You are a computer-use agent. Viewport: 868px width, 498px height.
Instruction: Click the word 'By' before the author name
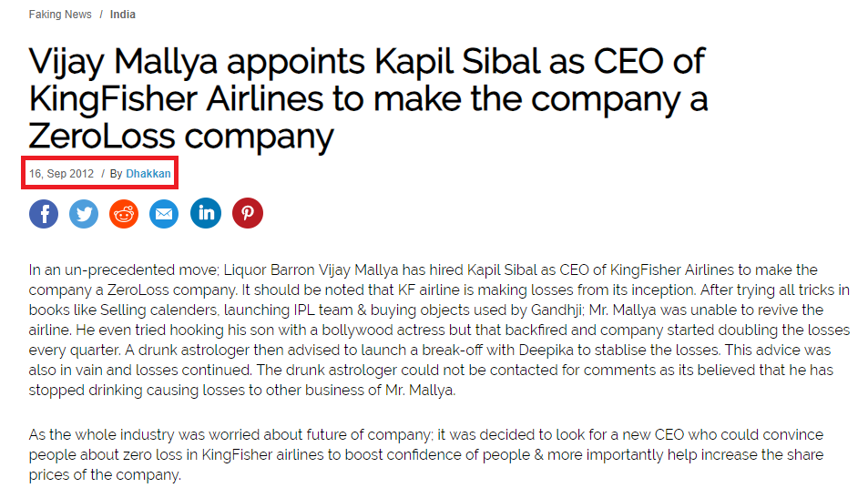pos(117,174)
